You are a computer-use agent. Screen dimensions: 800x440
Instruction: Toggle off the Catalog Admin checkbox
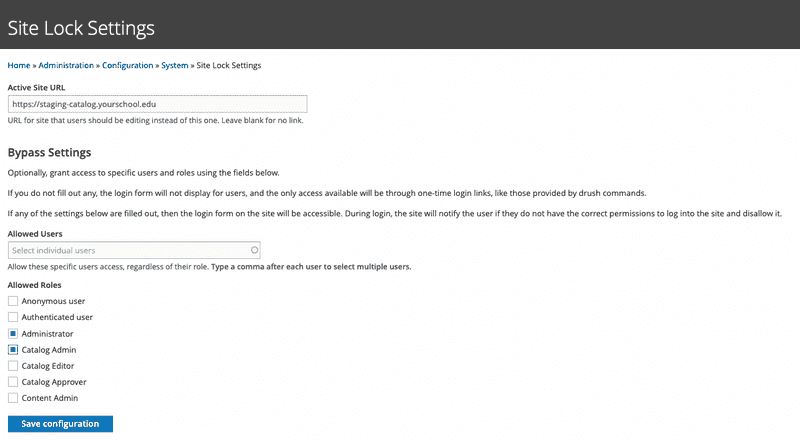[x=13, y=350]
